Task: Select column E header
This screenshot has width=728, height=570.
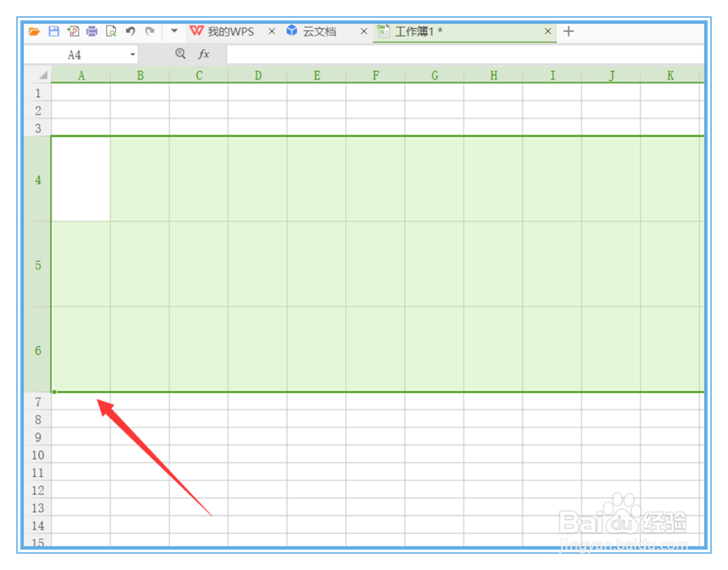Action: coord(317,75)
